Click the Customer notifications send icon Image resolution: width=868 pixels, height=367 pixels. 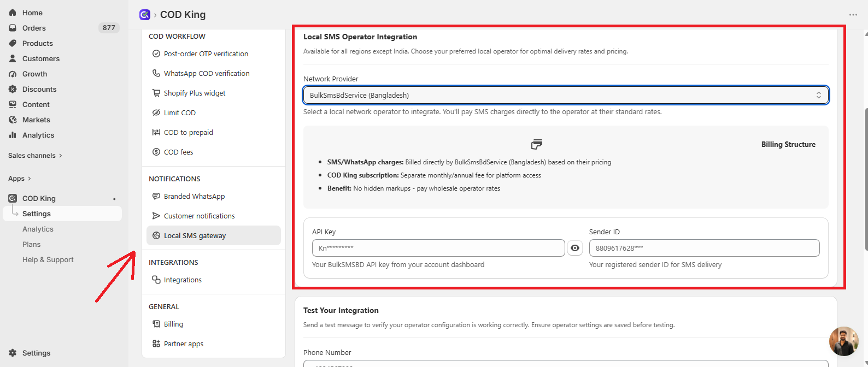[156, 216]
